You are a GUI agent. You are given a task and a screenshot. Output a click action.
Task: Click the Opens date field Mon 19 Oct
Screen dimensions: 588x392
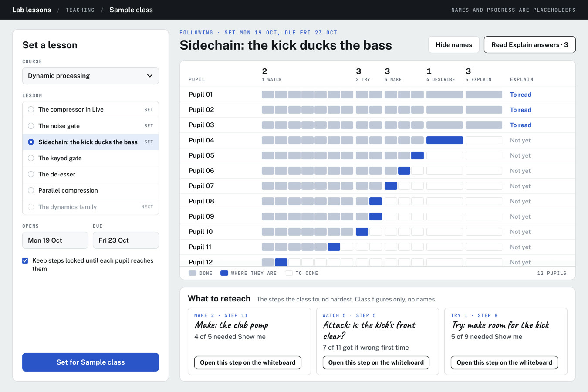[55, 240]
